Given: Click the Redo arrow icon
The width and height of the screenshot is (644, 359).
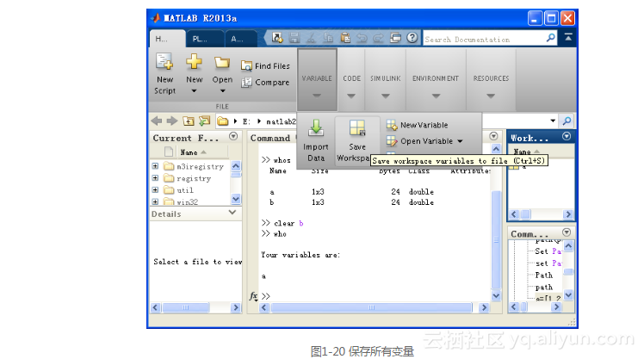Looking at the screenshot, I should pyautogui.click(x=378, y=38).
